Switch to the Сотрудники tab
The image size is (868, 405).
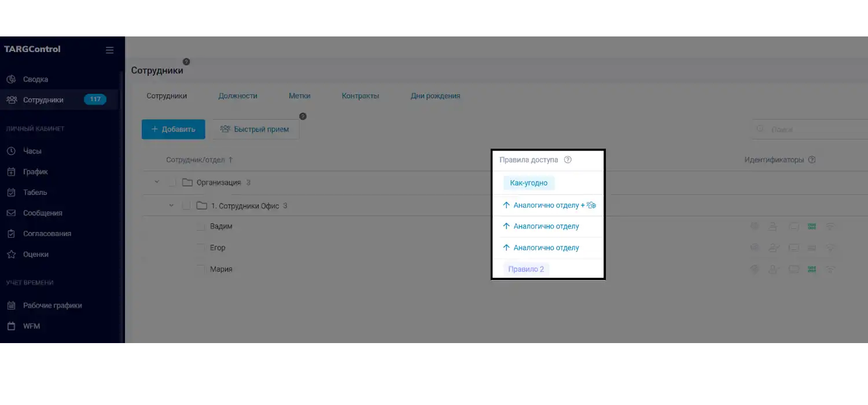click(x=167, y=96)
